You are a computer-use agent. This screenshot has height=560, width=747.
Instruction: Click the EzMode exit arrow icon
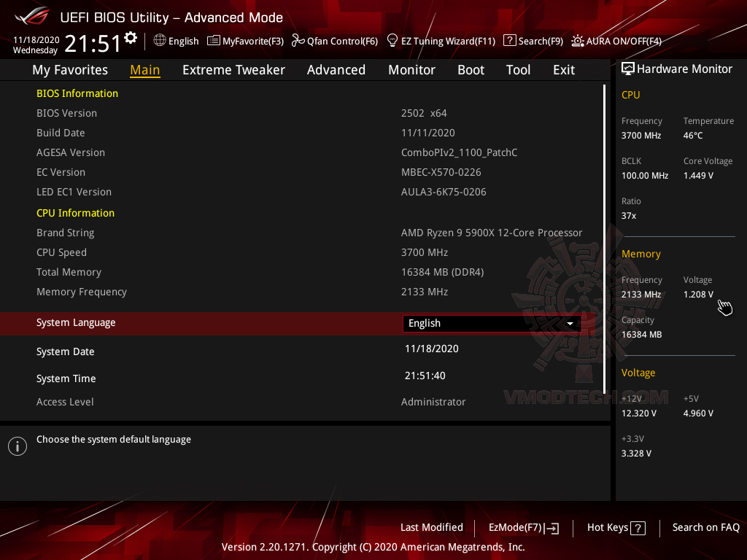coord(551,528)
